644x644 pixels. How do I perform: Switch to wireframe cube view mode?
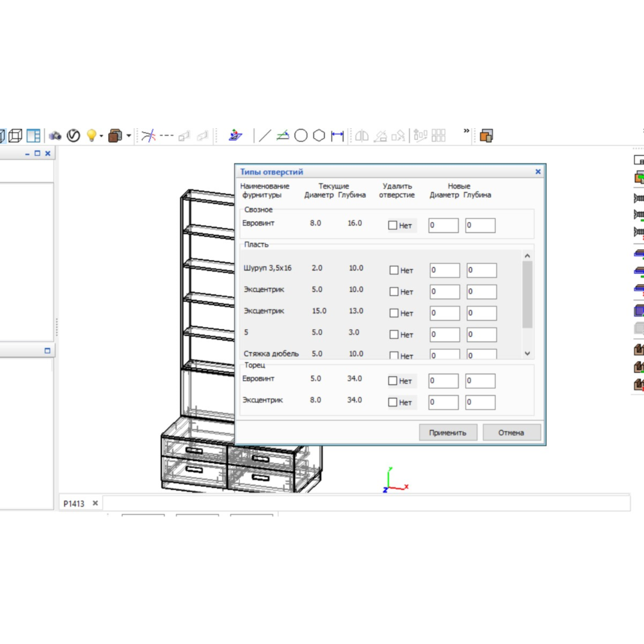15,136
